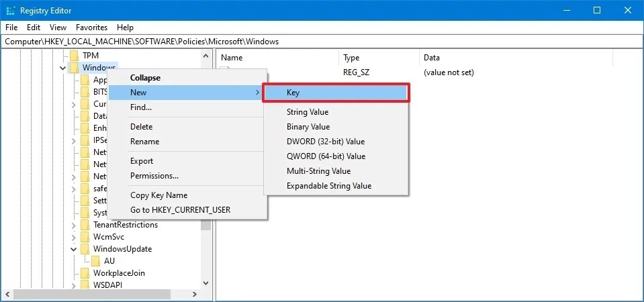
Task: Click the WindowsUpdate folder icon
Action: [85, 249]
